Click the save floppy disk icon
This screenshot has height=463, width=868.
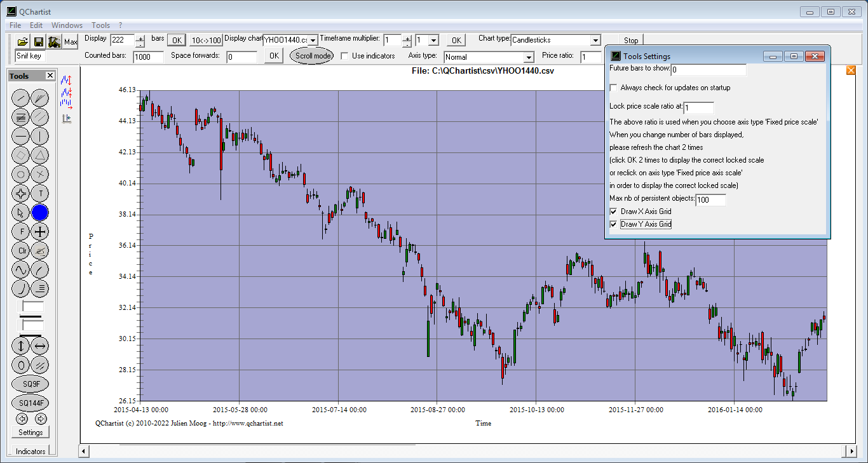click(39, 41)
